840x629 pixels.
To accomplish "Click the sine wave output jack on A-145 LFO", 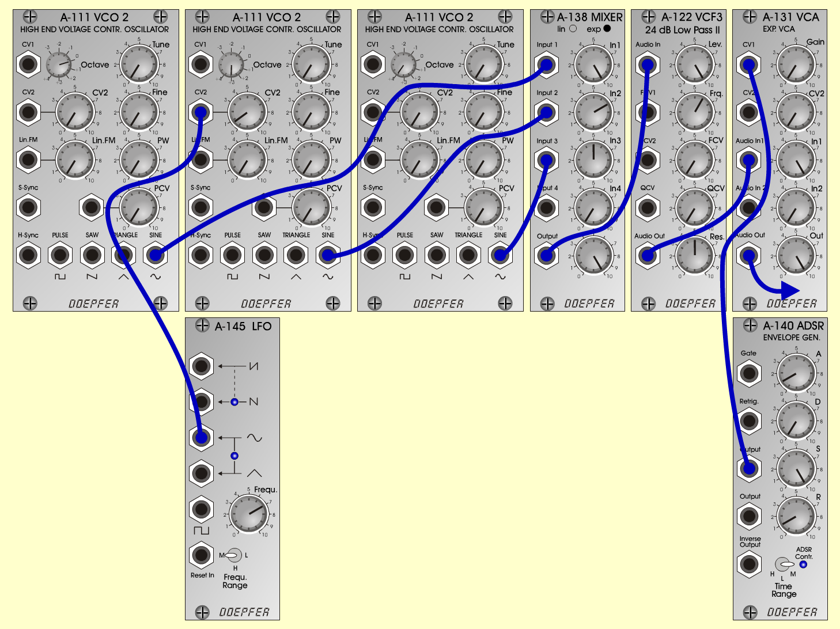I will tap(201, 437).
